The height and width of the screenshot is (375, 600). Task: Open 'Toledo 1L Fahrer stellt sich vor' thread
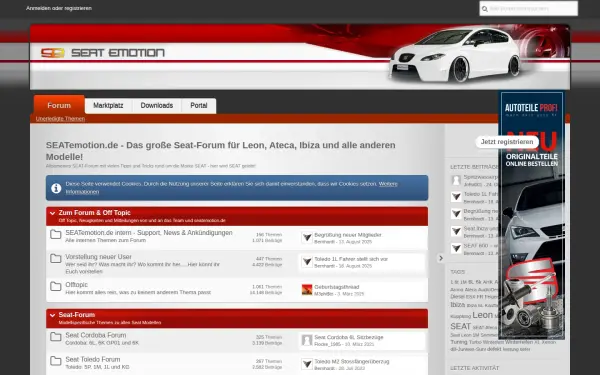(351, 259)
